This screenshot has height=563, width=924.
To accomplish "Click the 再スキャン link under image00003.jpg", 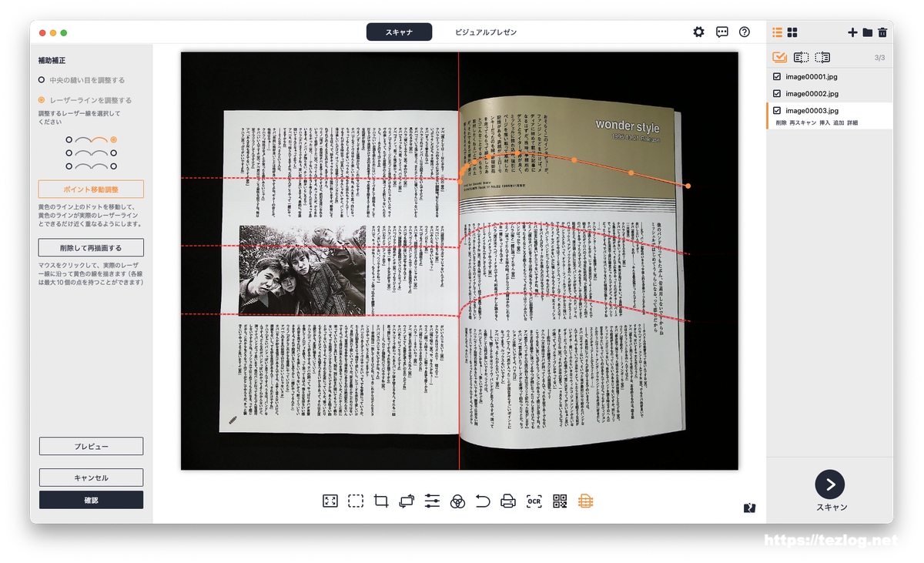I will (803, 123).
